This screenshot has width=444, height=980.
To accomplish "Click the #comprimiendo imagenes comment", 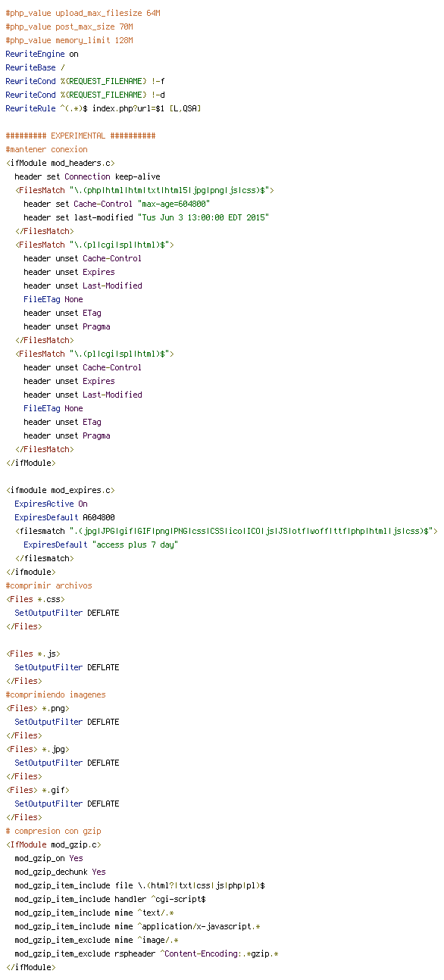I will coord(55,694).
